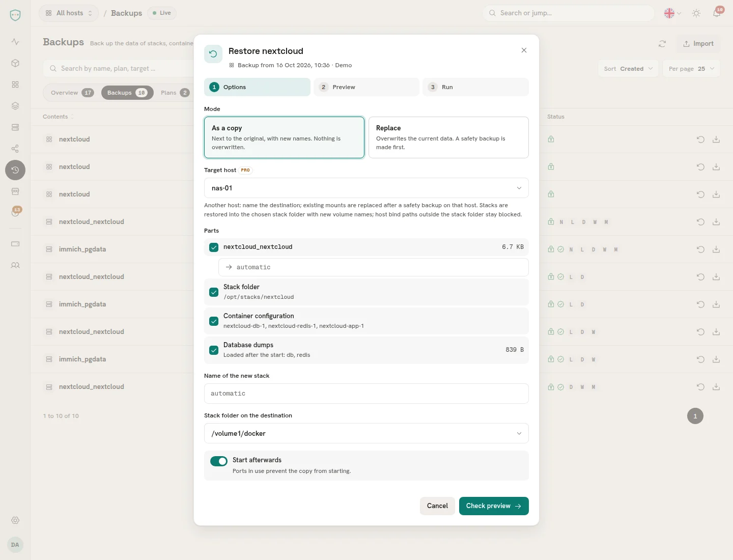Open the activity monitor sidebar icon
The image size is (733, 560).
[15, 42]
